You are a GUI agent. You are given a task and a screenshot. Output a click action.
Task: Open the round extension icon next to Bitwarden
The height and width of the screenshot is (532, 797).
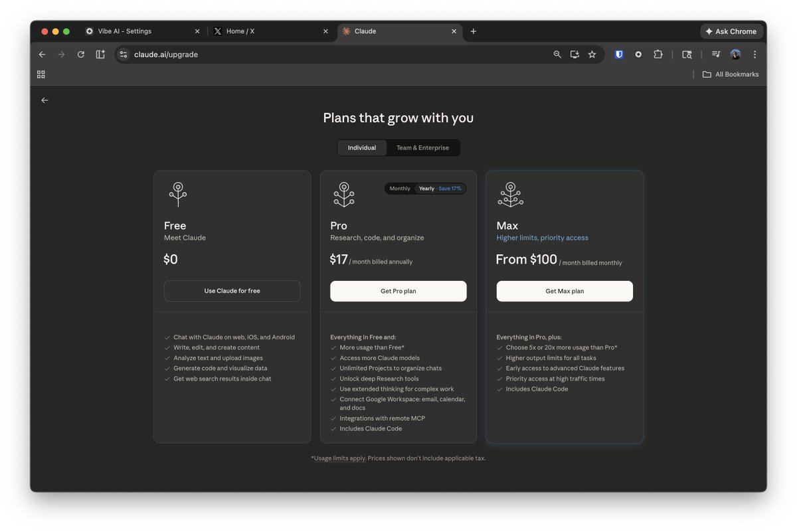638,54
